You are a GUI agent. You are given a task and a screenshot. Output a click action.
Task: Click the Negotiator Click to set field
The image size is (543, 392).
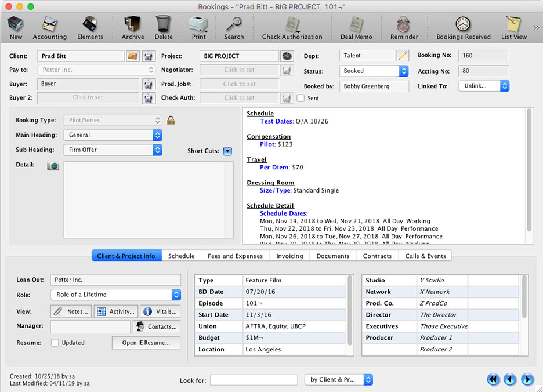pyautogui.click(x=239, y=70)
